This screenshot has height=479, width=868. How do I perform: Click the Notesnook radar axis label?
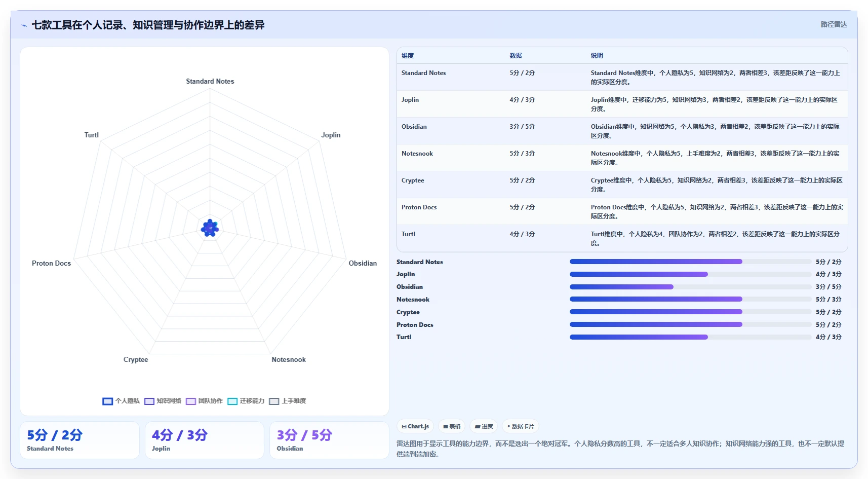click(x=289, y=359)
